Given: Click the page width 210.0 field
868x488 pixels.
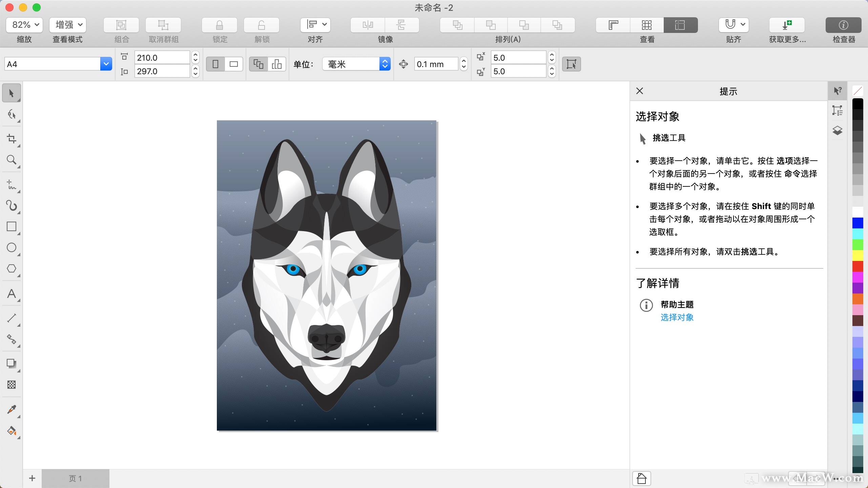Looking at the screenshot, I should (x=162, y=57).
